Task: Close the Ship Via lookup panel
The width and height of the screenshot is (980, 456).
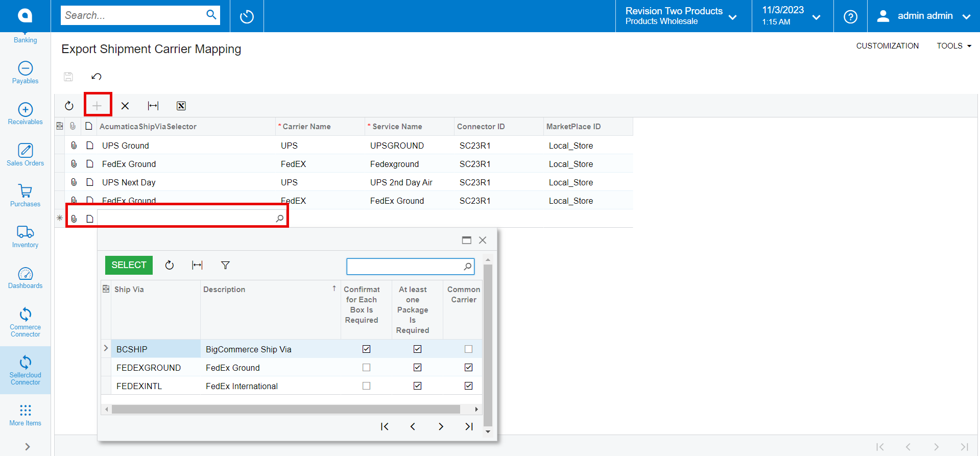Action: click(483, 240)
